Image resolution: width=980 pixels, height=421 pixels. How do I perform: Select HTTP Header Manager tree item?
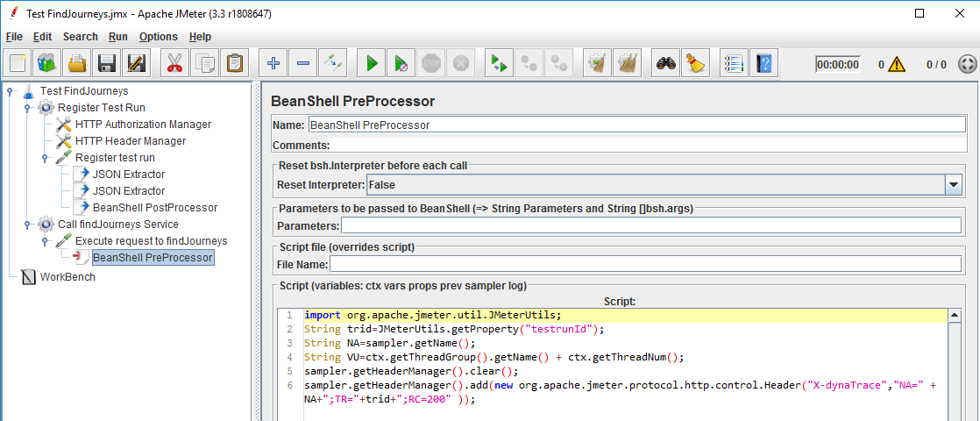[130, 140]
